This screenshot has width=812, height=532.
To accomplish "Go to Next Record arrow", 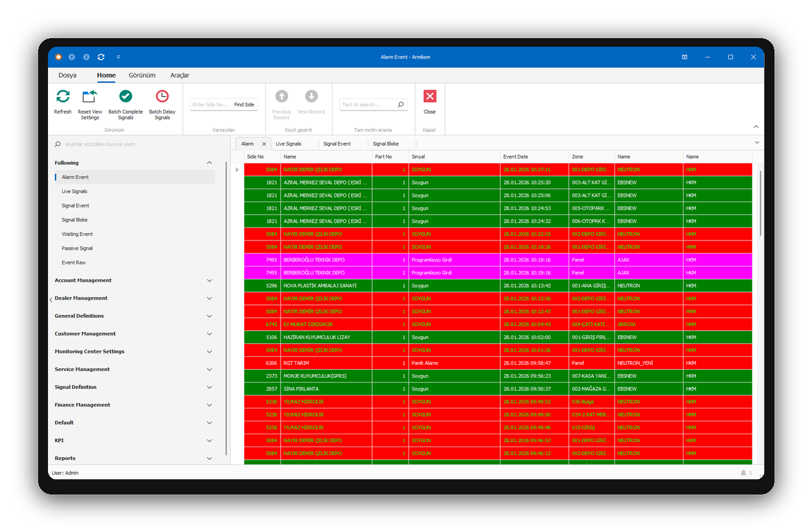I will pyautogui.click(x=311, y=96).
